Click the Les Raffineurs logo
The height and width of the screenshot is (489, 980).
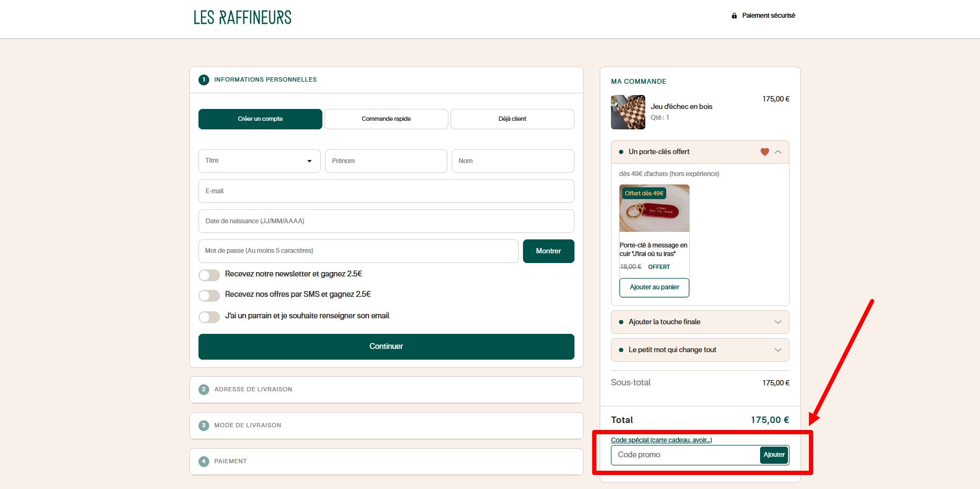242,17
